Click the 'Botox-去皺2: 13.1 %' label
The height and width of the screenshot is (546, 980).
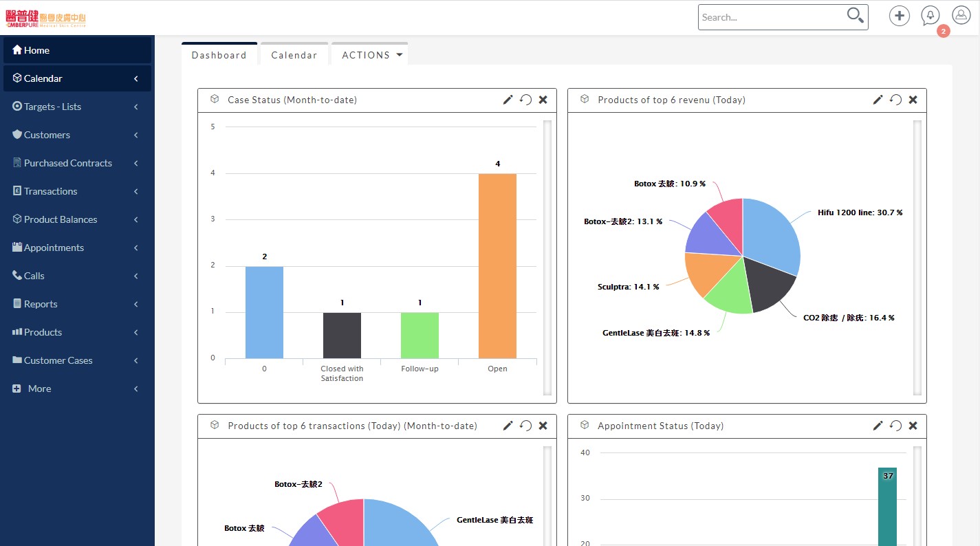(623, 222)
